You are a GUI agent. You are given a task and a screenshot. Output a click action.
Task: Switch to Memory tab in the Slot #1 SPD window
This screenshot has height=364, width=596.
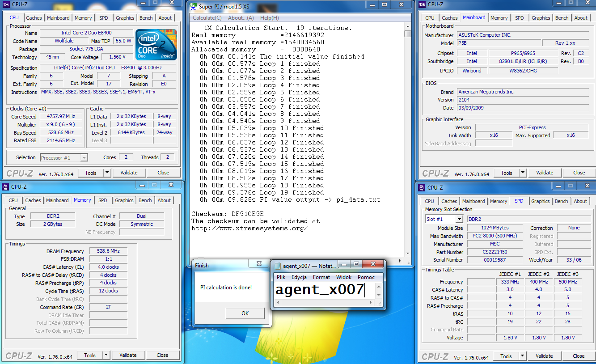pos(499,201)
